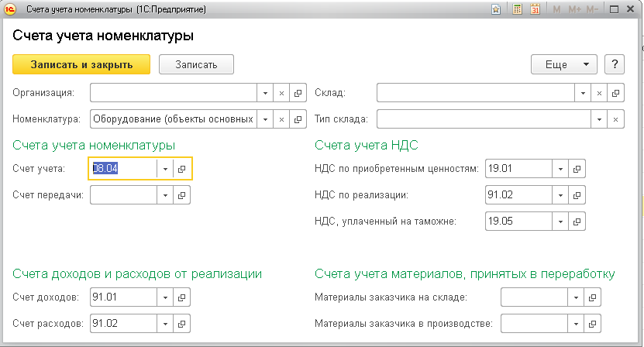Screen dimensions: 644x347
Task: Expand the Материалы заказчика в производстве dropdown
Action: click(x=576, y=324)
